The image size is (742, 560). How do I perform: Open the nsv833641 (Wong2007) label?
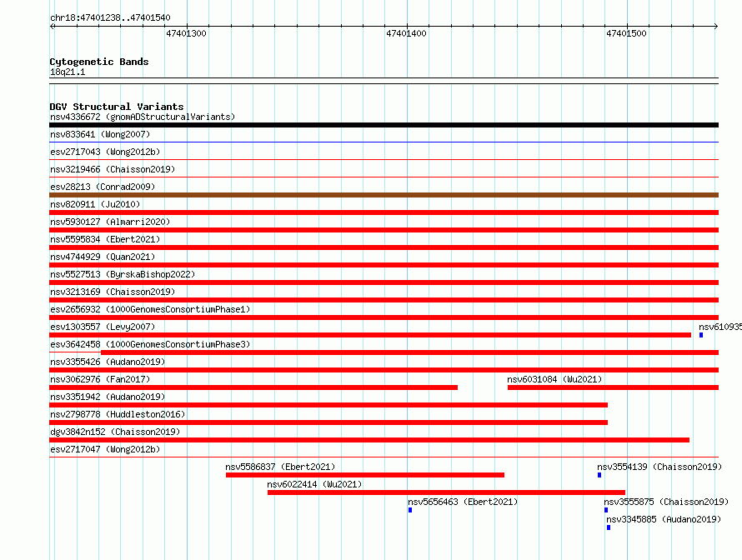pyautogui.click(x=100, y=134)
